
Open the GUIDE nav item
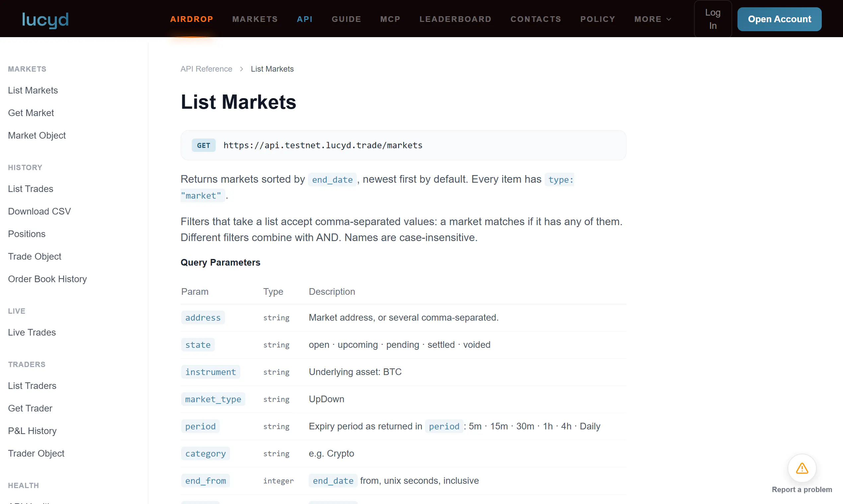pos(346,19)
